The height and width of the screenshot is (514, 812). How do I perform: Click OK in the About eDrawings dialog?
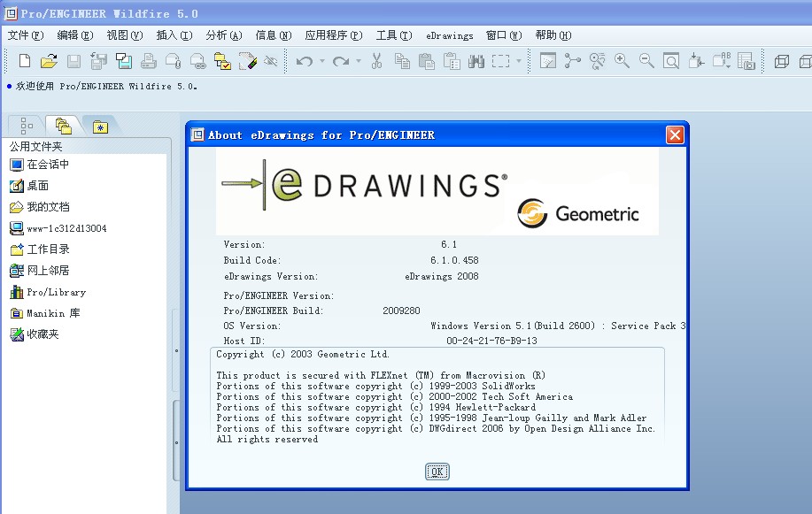[437, 472]
